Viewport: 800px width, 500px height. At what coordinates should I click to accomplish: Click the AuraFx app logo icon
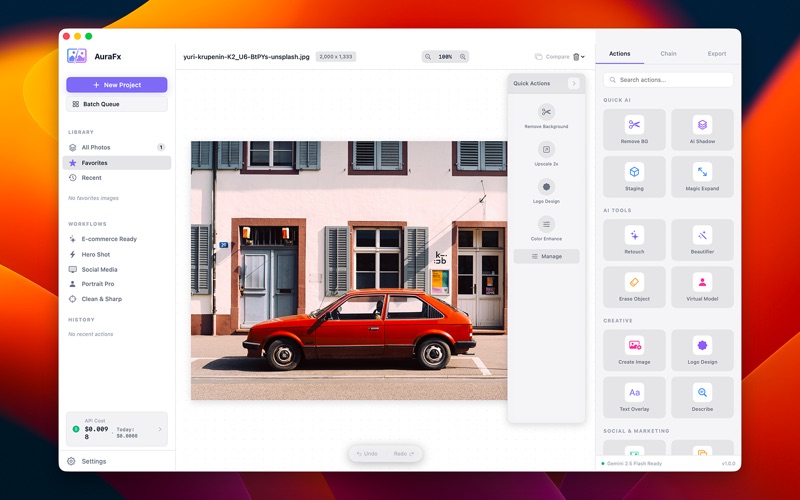tap(77, 56)
